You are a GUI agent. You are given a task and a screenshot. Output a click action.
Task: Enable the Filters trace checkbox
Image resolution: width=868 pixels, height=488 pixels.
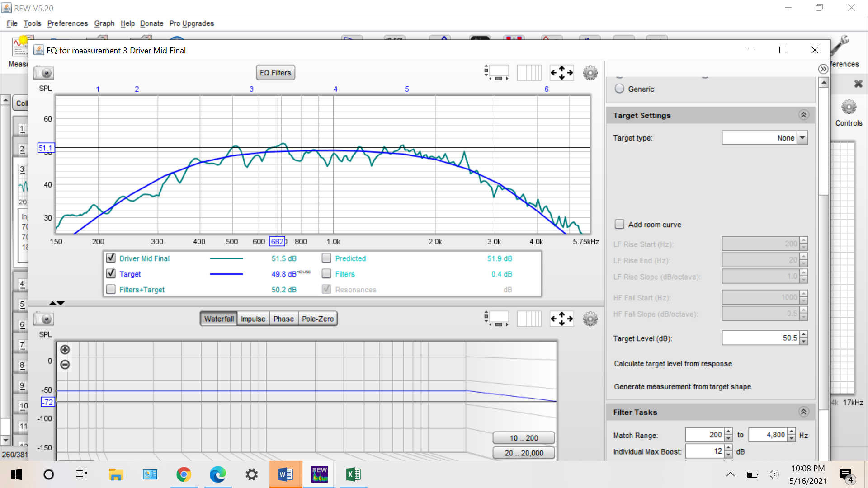326,274
